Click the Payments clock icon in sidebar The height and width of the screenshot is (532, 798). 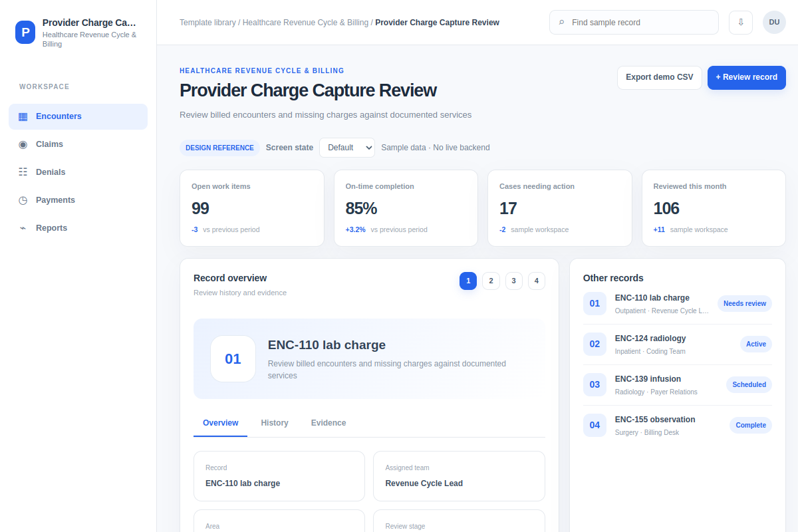(x=23, y=200)
